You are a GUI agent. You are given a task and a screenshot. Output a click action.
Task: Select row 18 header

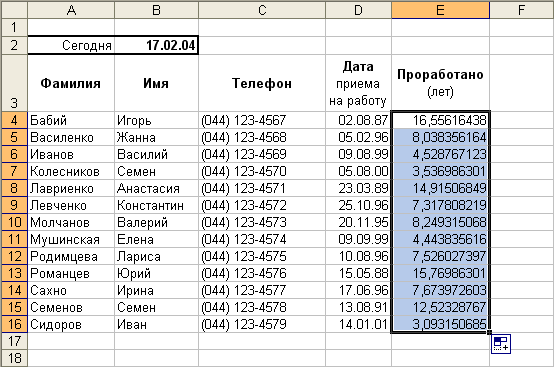(14, 358)
